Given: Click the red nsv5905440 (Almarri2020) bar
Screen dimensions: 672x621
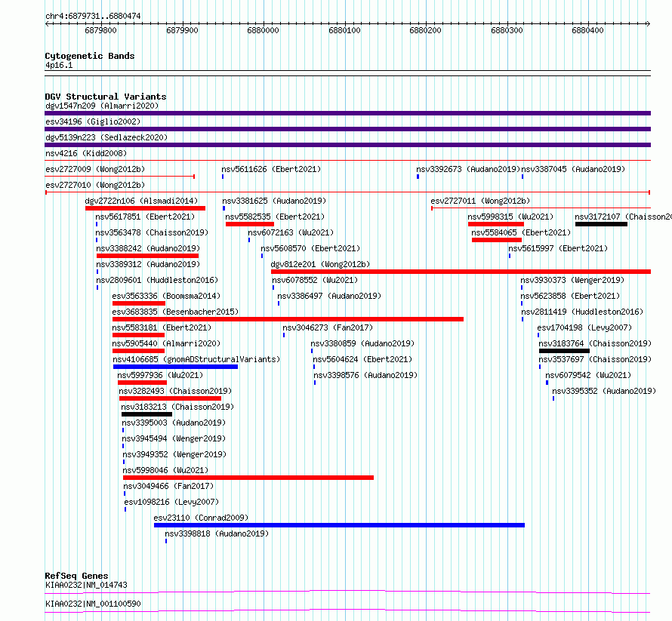Looking at the screenshot, I should click(x=138, y=351).
